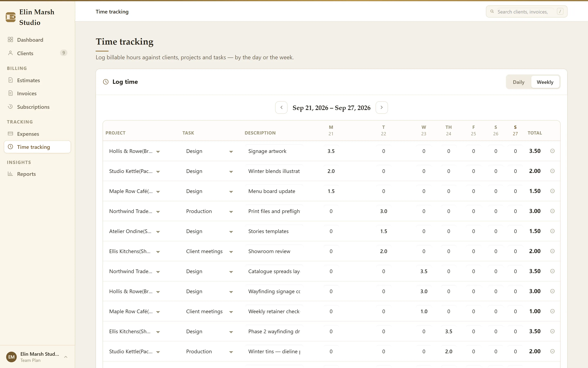Go to previous week
This screenshot has height=368, width=588.
pos(281,108)
